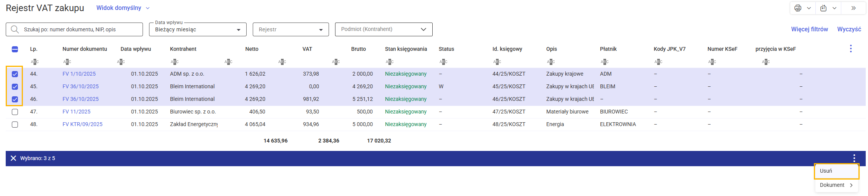Viewport: 868px width, 196px height.
Task: Uncheck the checkbox for row 44
Action: [15, 74]
